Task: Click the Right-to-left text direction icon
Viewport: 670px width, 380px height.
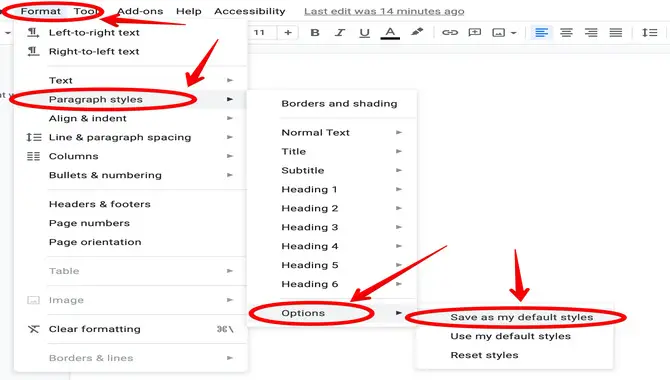Action: point(33,51)
